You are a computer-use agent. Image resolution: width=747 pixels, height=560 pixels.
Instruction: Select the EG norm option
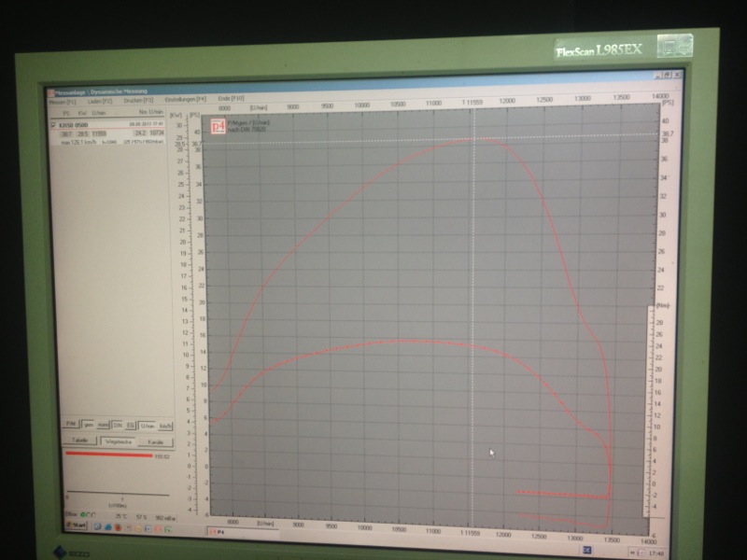tap(130, 426)
